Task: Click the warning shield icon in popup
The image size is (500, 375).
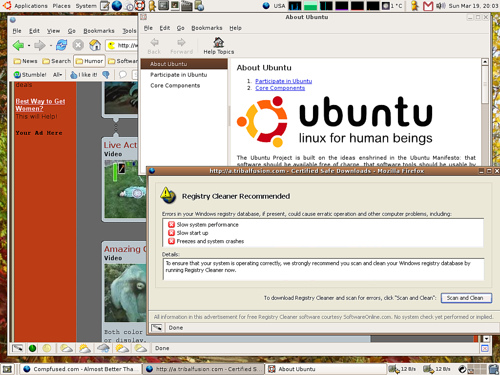Action: [x=168, y=195]
